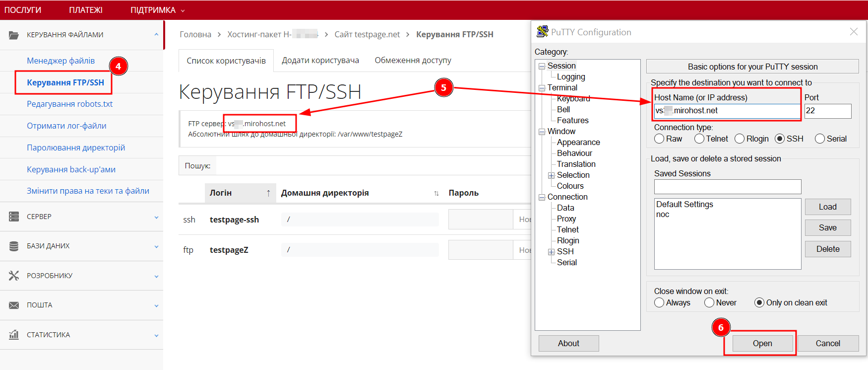Expand the Пошта sidebar chevron
The height and width of the screenshot is (370, 868).
(156, 305)
